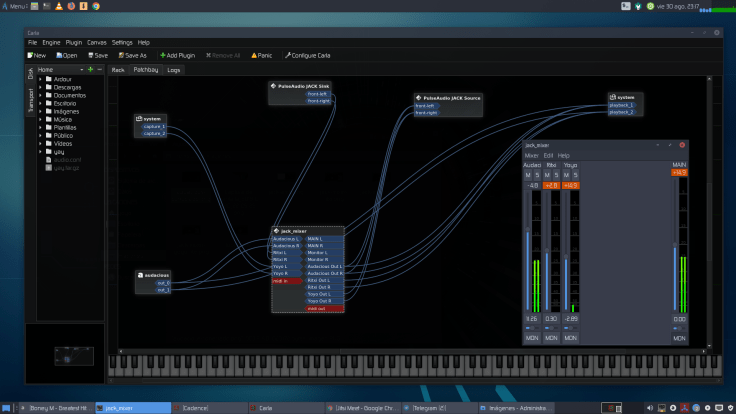The image size is (736, 414).
Task: Open the Logs tab
Action: click(x=174, y=70)
